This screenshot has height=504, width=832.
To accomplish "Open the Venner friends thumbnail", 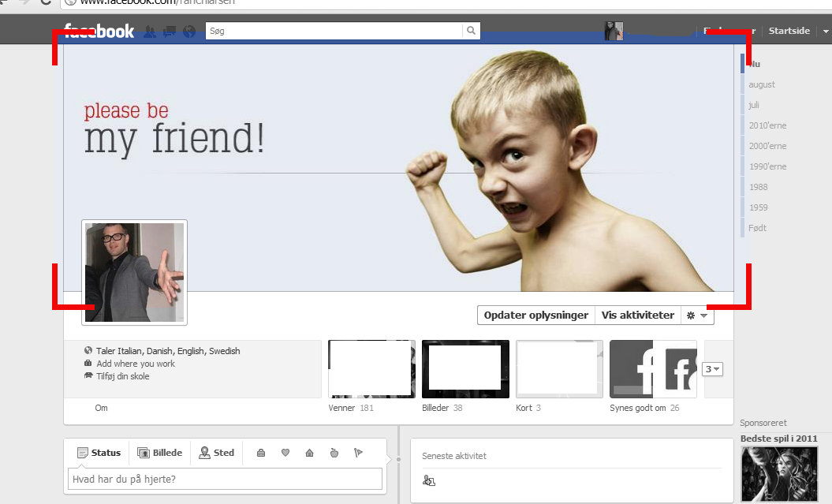I will [x=371, y=369].
